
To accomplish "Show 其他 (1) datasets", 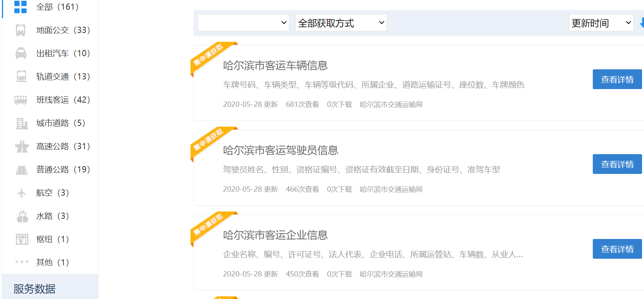I will [52, 263].
